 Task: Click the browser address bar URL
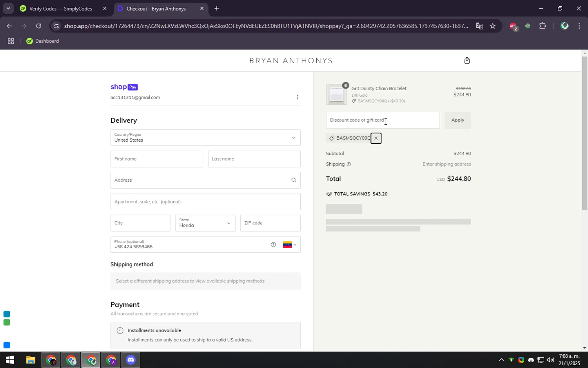click(x=266, y=26)
